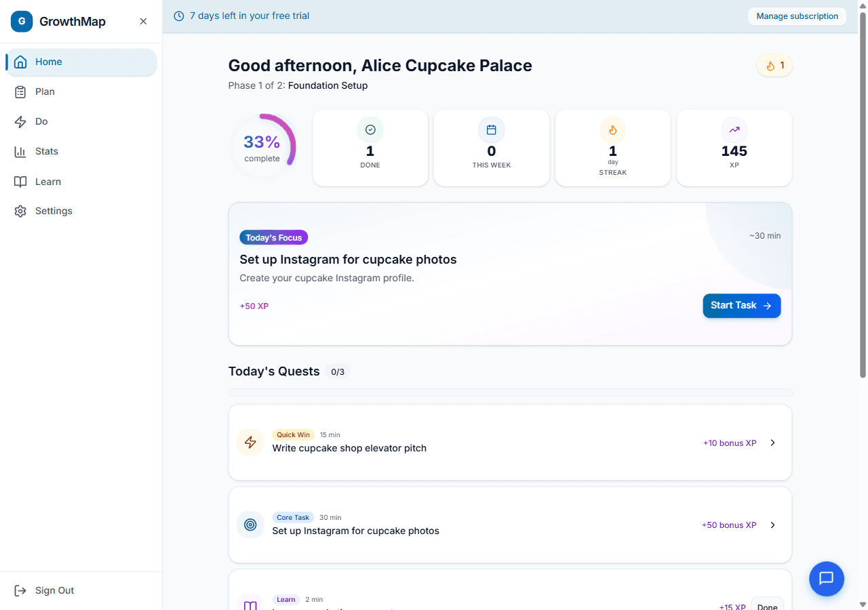Click the +50 XP label in focus card
Viewport: 868px width, 610px height.
click(x=254, y=306)
